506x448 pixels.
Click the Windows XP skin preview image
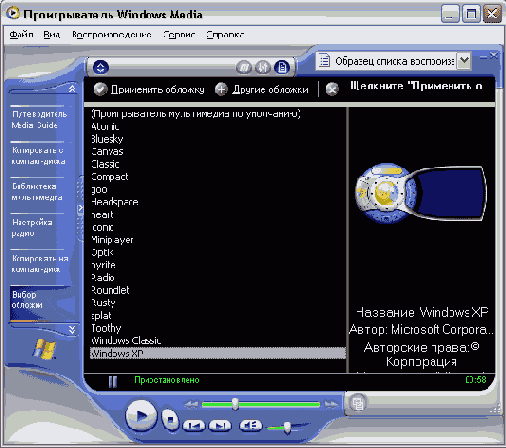click(421, 193)
